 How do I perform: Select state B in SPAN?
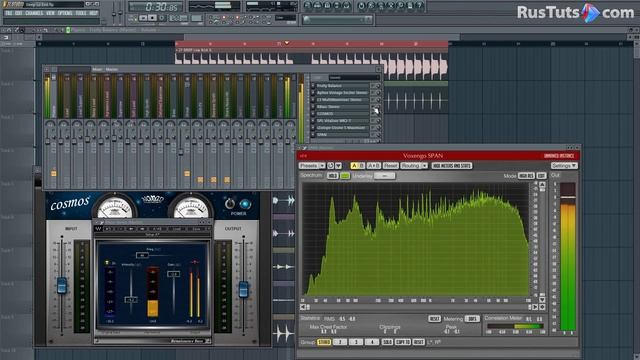(x=361, y=166)
